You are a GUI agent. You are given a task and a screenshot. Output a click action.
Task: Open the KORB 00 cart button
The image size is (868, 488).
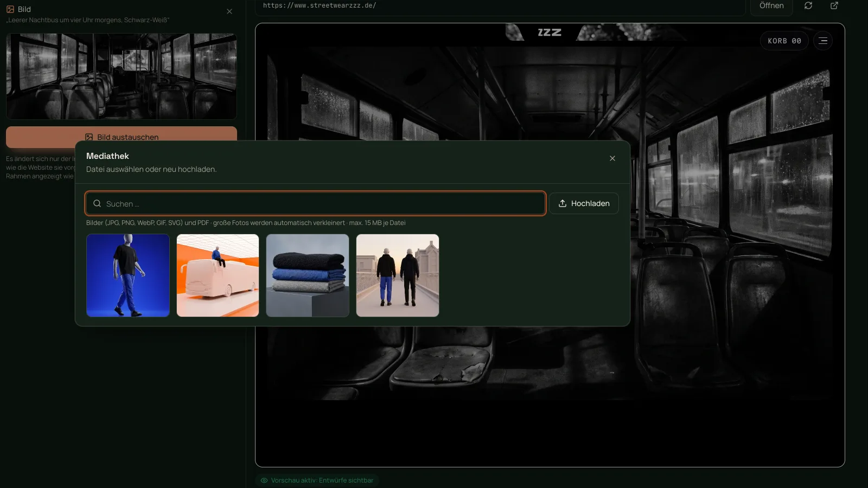(784, 41)
